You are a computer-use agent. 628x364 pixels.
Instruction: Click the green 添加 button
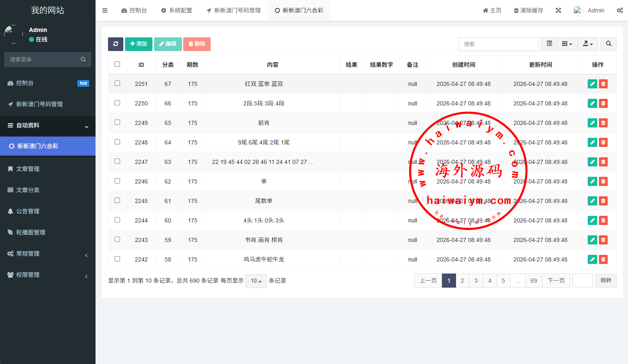pyautogui.click(x=138, y=44)
